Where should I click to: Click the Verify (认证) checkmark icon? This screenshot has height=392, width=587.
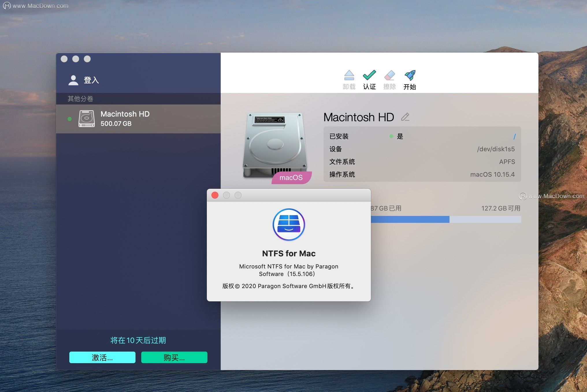pos(369,75)
